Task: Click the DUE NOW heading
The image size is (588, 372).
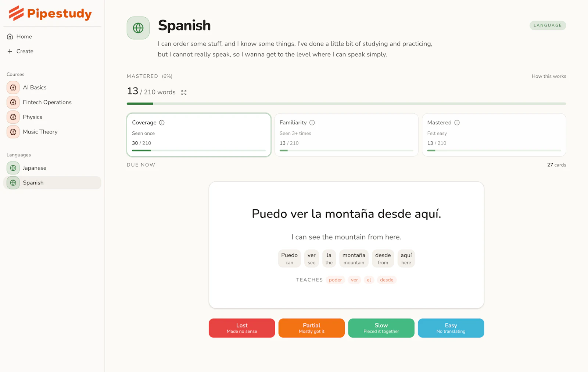Action: (x=141, y=165)
